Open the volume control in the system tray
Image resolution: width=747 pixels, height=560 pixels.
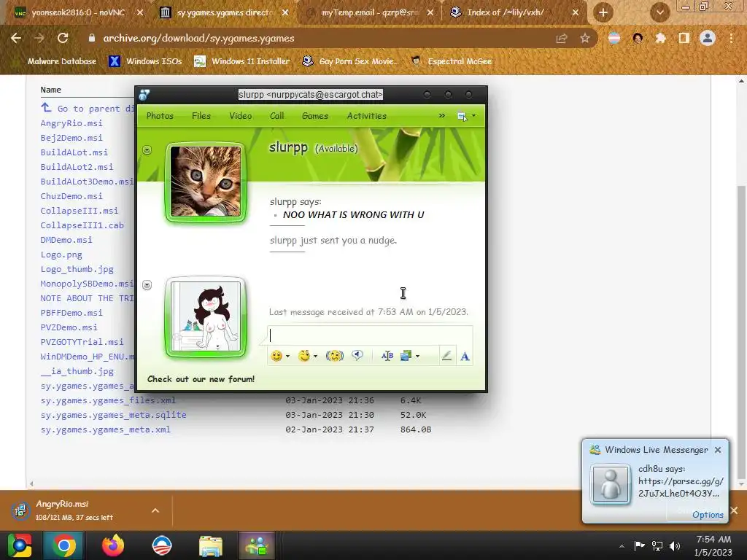pos(675,545)
